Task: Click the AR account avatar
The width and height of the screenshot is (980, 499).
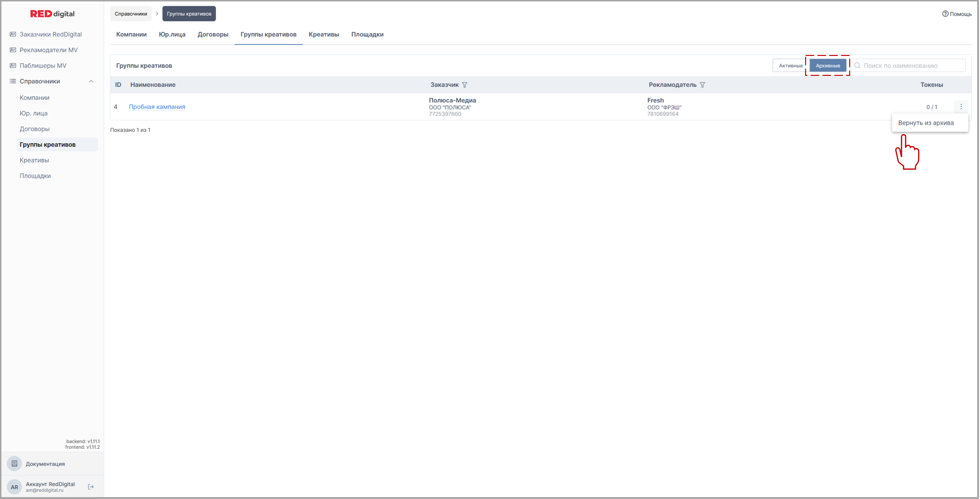Action: click(14, 487)
